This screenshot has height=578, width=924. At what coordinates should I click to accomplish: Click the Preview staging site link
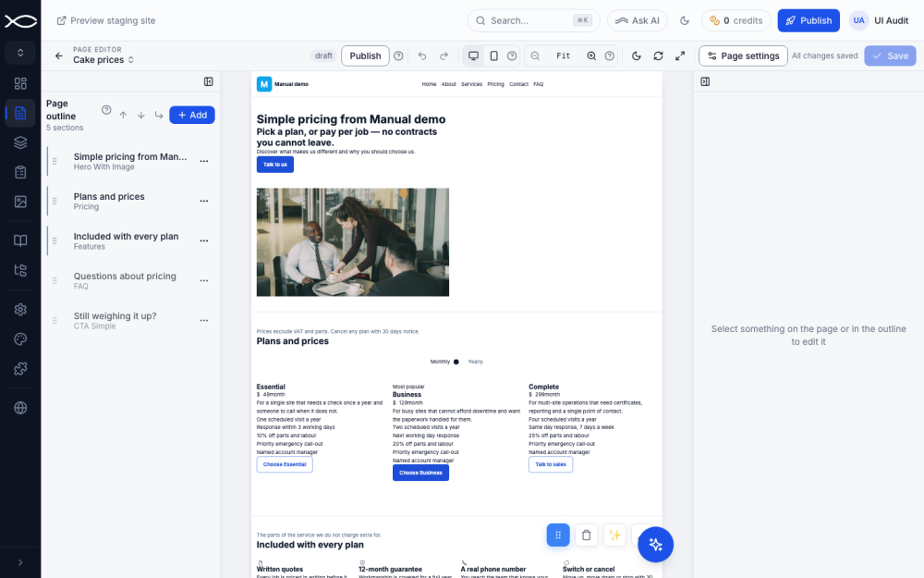pos(106,20)
